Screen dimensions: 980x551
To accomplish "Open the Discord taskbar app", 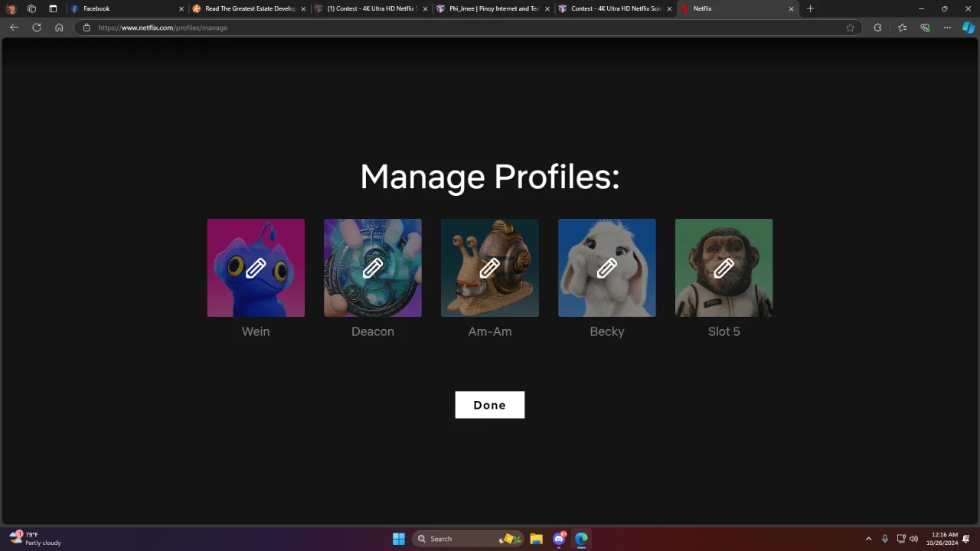I will tap(559, 539).
